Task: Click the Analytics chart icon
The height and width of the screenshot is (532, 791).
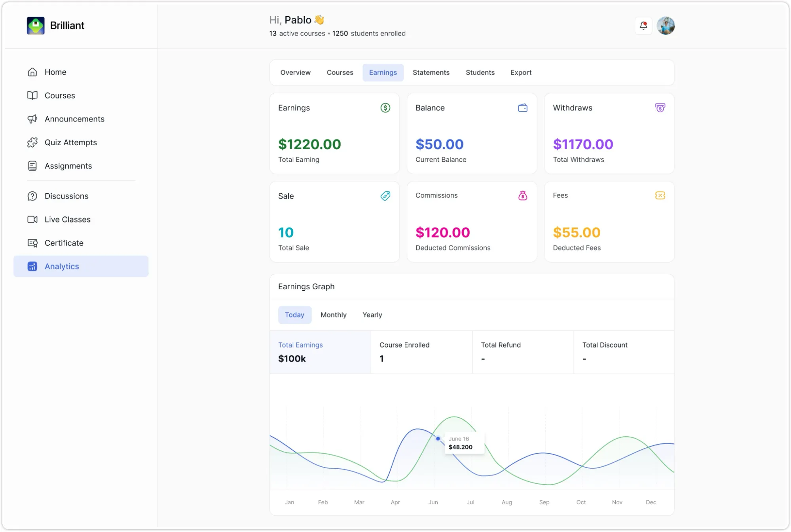Action: pos(32,267)
